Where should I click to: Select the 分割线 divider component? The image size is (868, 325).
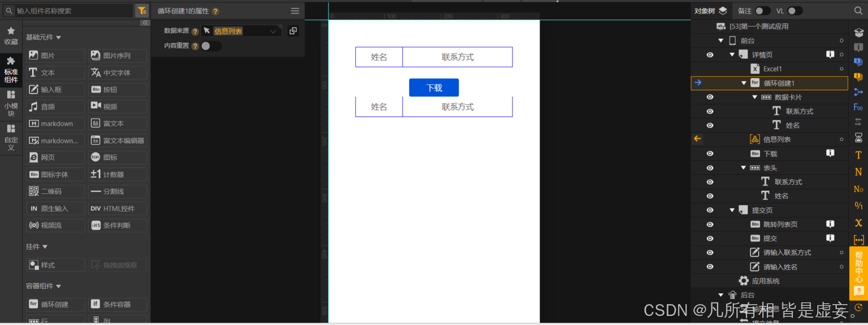118,191
